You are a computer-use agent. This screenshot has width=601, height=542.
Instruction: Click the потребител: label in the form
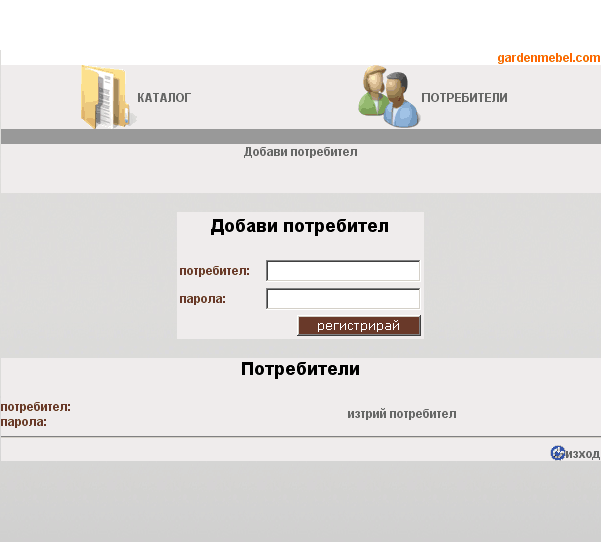(x=215, y=271)
